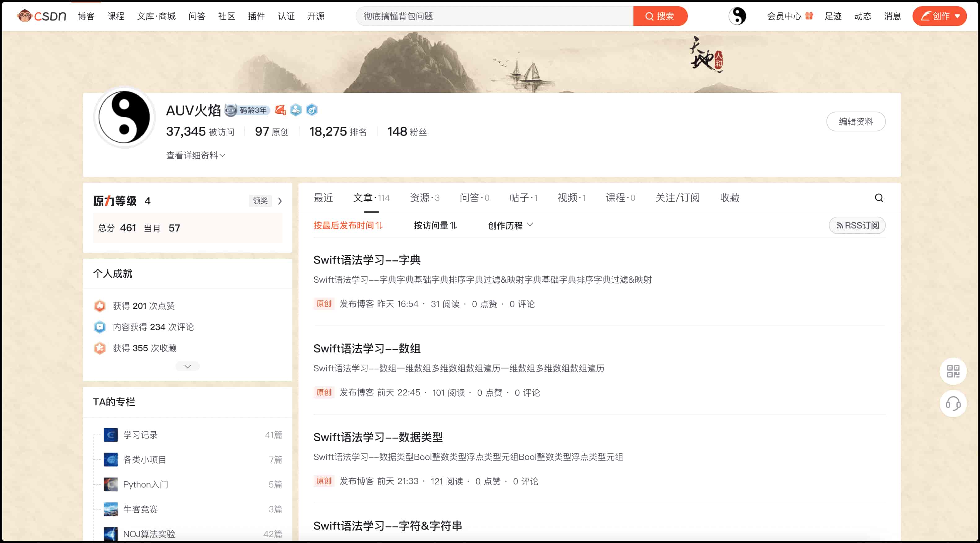Focus the search field 彻底搞懂背包问题

495,16
